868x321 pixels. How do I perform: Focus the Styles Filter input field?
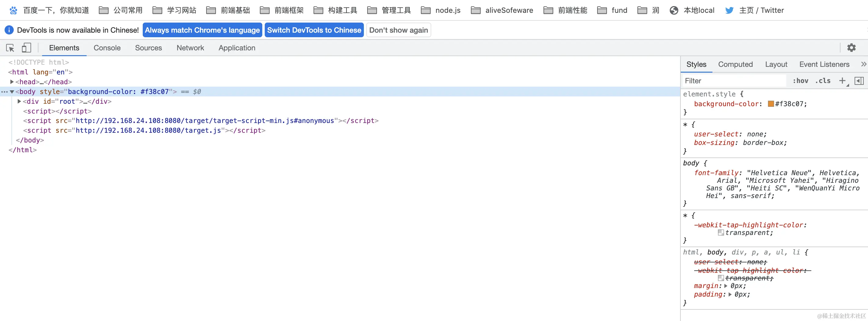tap(734, 81)
